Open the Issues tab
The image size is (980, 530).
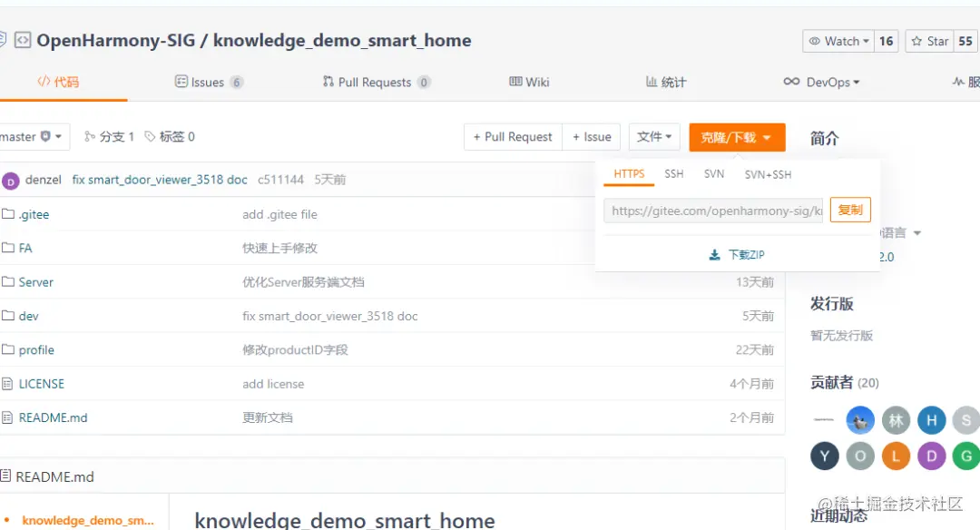(x=209, y=82)
